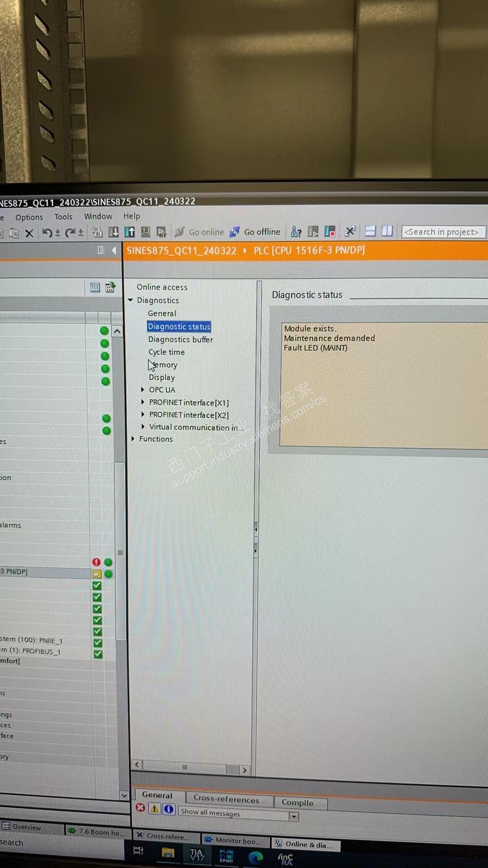The height and width of the screenshot is (868, 488).
Task: Select Online access tree item
Action: (x=162, y=287)
